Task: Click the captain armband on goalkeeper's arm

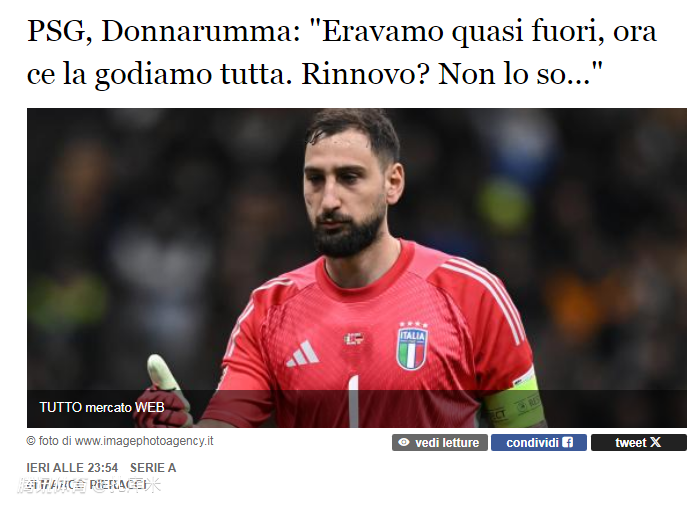Action: 514,400
